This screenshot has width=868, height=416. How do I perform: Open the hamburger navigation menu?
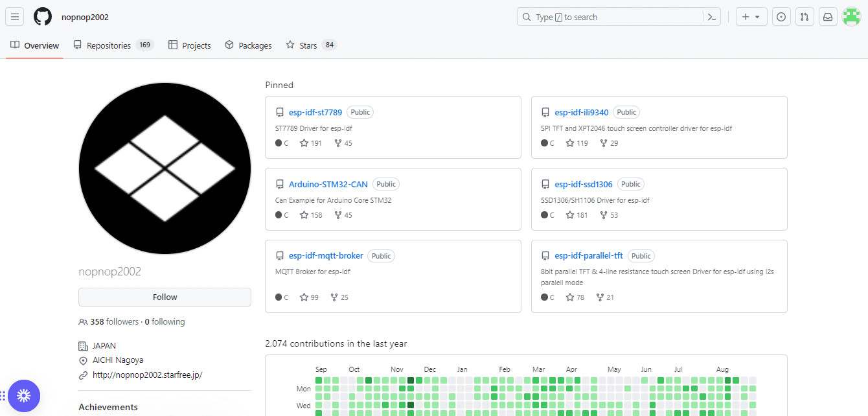coord(15,17)
